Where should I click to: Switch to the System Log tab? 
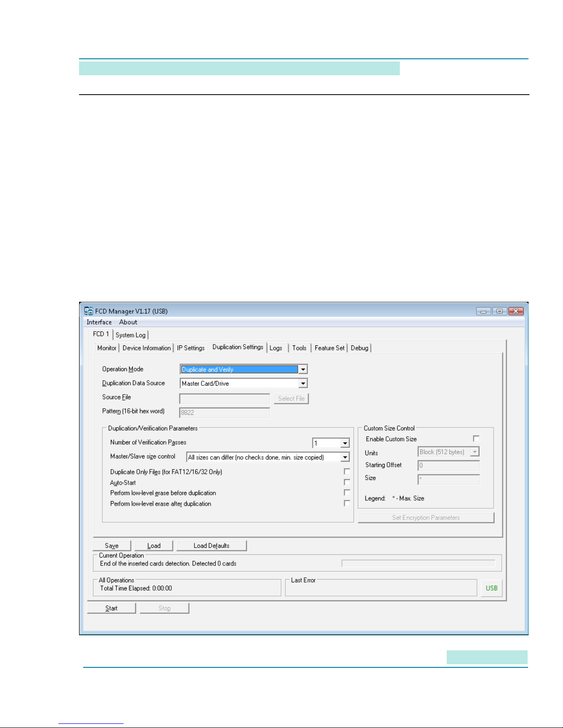click(x=131, y=335)
